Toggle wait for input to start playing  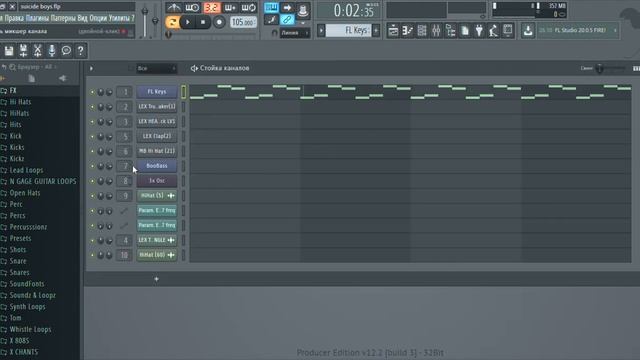click(x=192, y=8)
